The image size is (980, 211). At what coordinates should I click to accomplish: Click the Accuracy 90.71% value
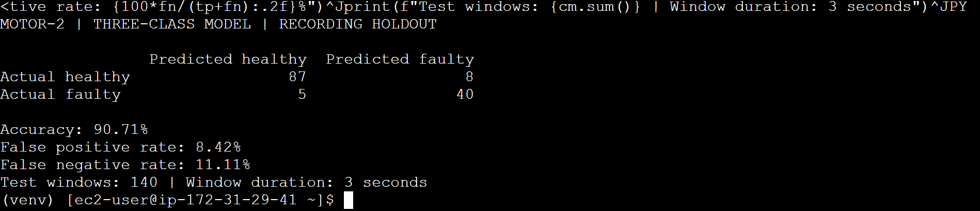(x=121, y=129)
